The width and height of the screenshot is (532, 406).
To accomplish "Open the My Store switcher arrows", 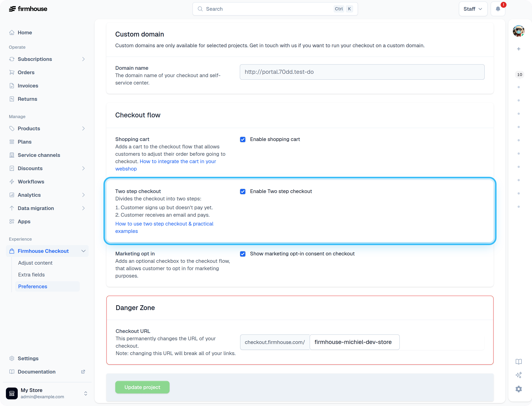I will [86, 393].
